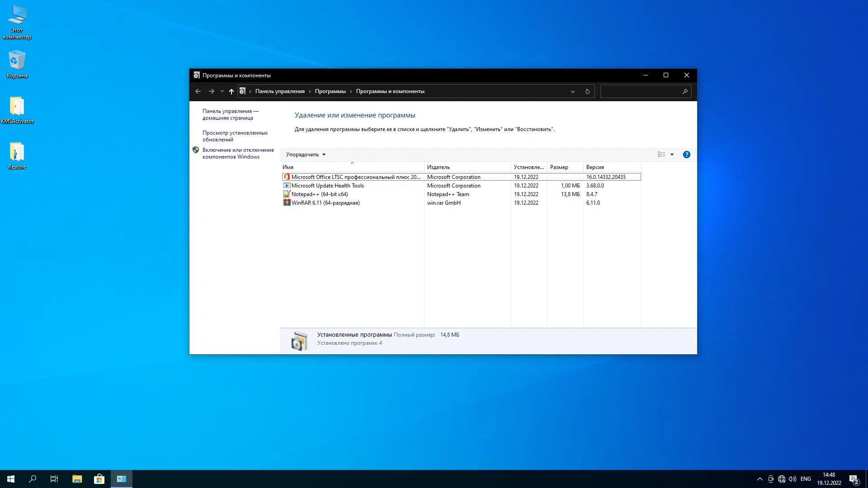Viewport: 868px width, 488px height.
Task: Open recent locations dropdown arrow
Action: click(x=222, y=91)
